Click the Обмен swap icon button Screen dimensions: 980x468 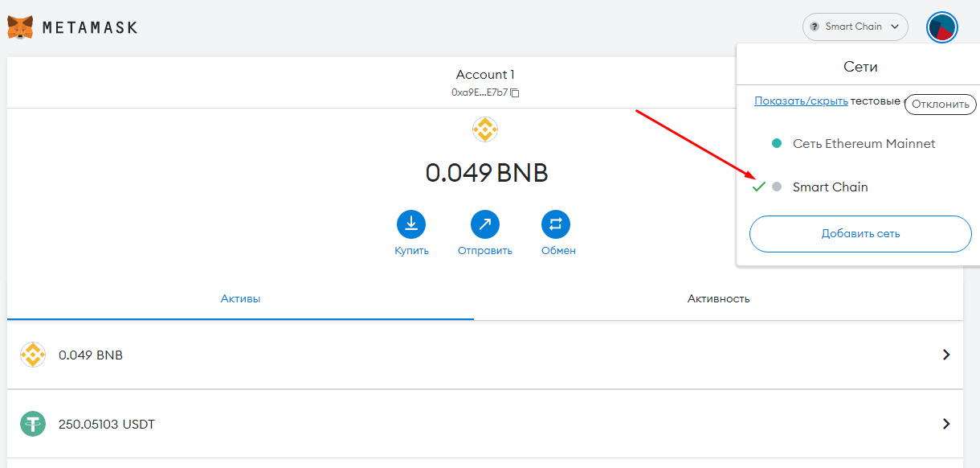point(555,224)
